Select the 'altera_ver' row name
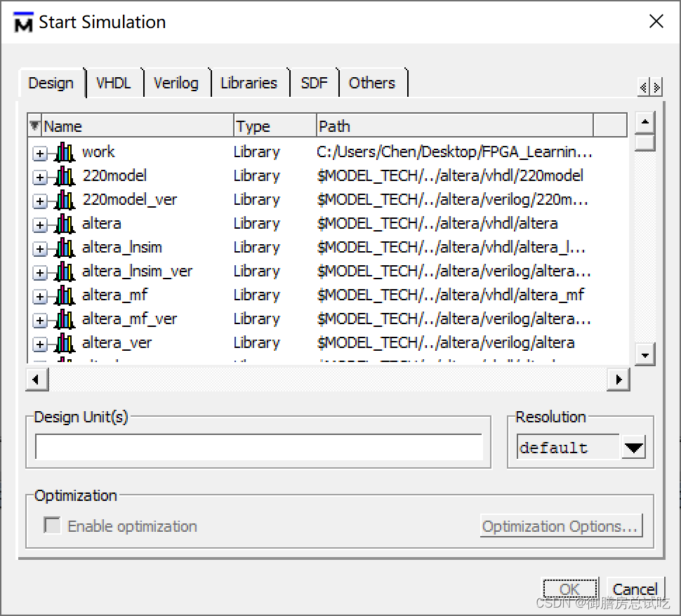 [117, 343]
